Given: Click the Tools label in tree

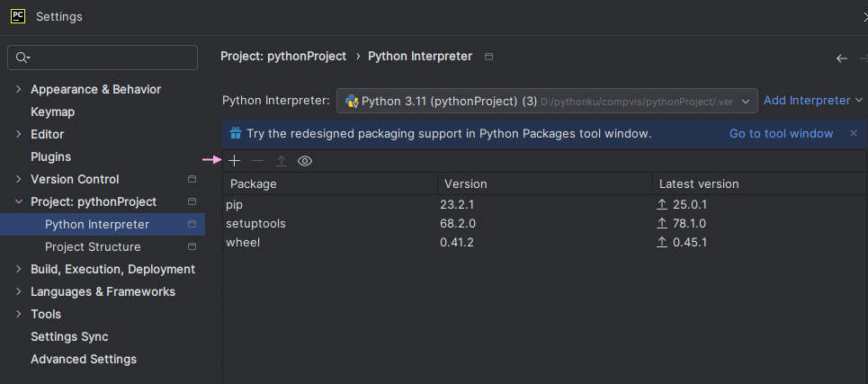Looking at the screenshot, I should [x=46, y=314].
